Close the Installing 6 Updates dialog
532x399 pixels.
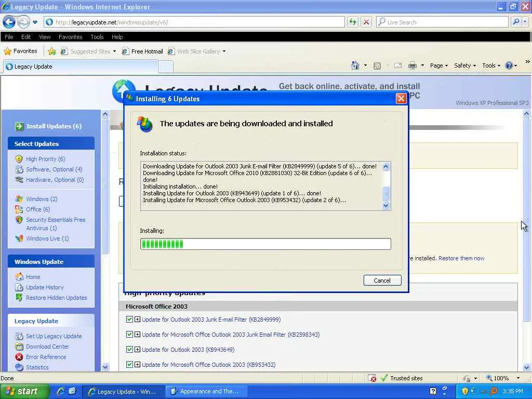(x=401, y=98)
